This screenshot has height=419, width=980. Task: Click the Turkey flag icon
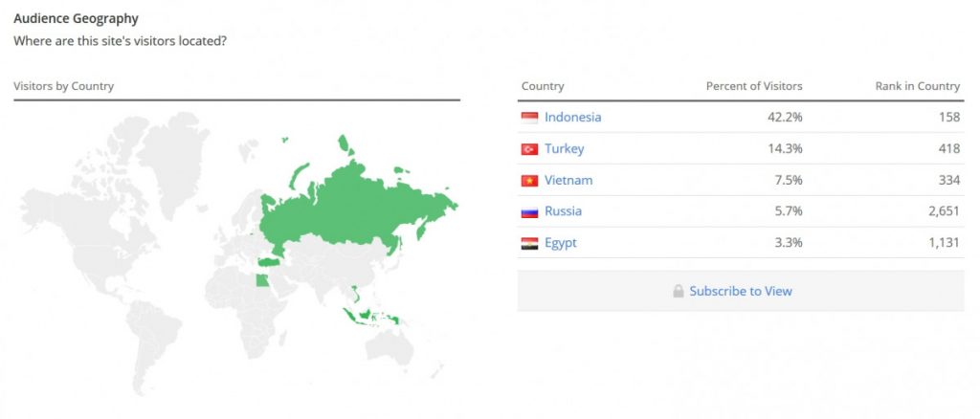pos(529,149)
